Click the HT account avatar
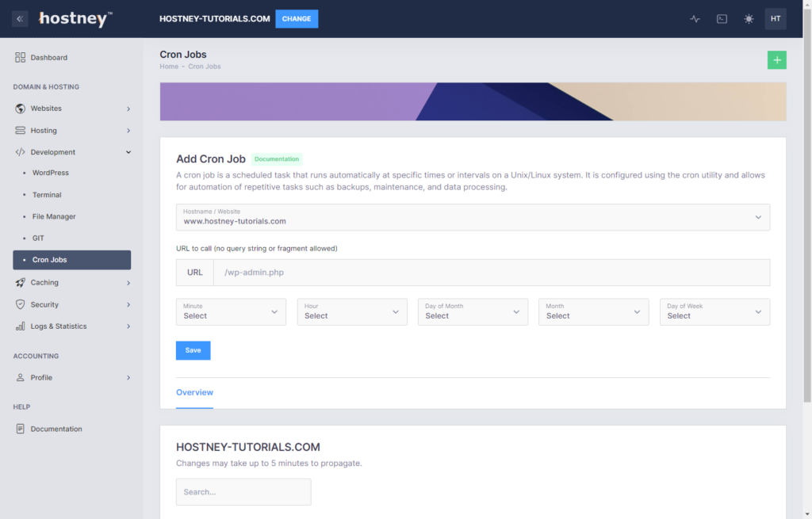Image resolution: width=812 pixels, height=519 pixels. coord(776,18)
